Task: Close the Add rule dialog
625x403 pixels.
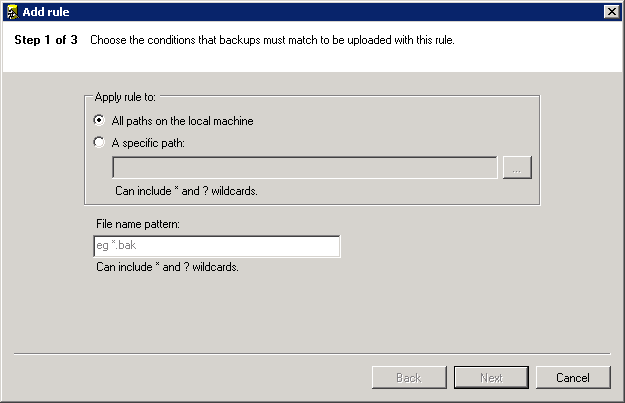Action: (611, 10)
